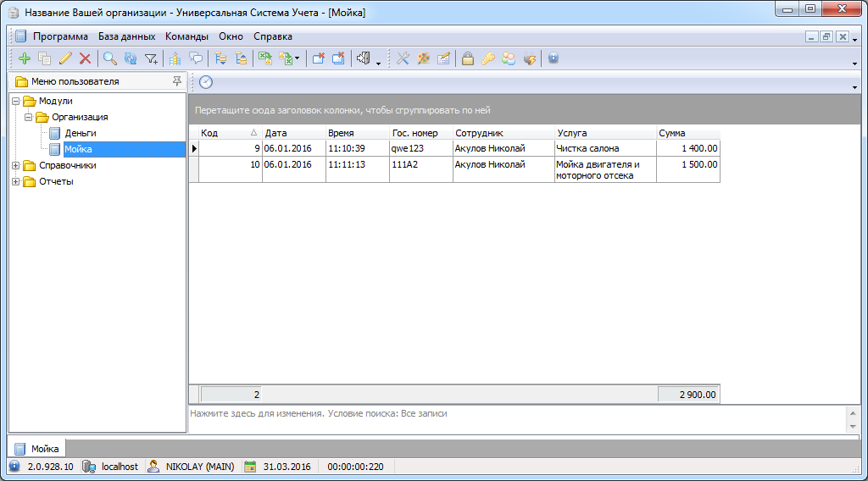Toggle the pin on Меню пользователя panel
868x481 pixels.
pyautogui.click(x=176, y=81)
